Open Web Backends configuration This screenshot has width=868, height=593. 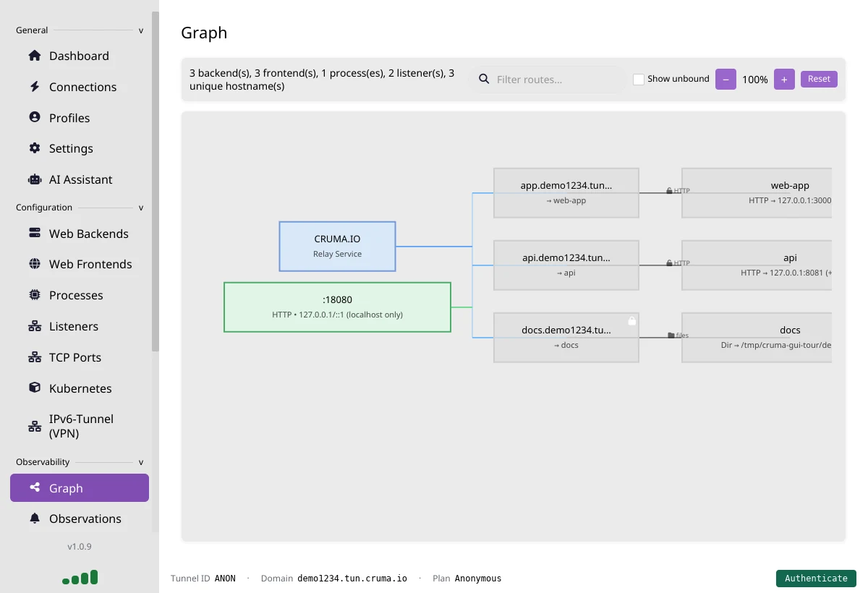click(x=80, y=234)
